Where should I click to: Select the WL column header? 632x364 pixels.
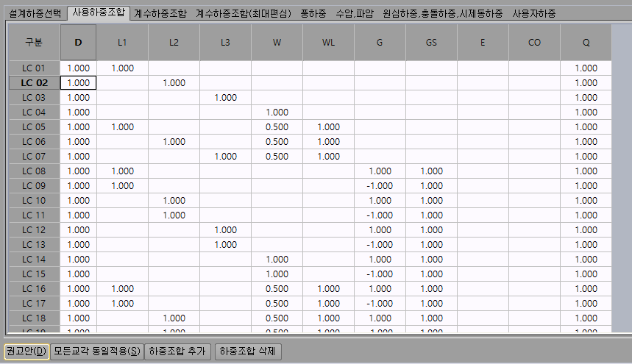[x=328, y=42]
